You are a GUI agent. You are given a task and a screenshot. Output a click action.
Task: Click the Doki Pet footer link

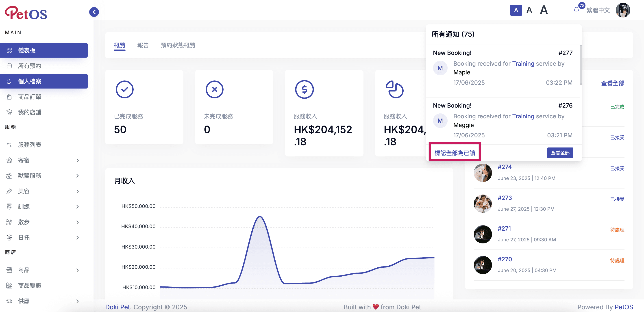pos(118,307)
